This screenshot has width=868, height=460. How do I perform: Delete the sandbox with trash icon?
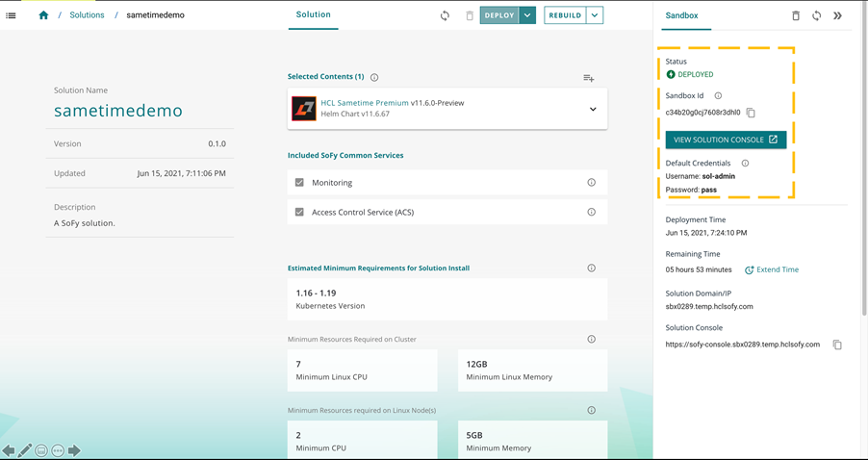click(796, 15)
